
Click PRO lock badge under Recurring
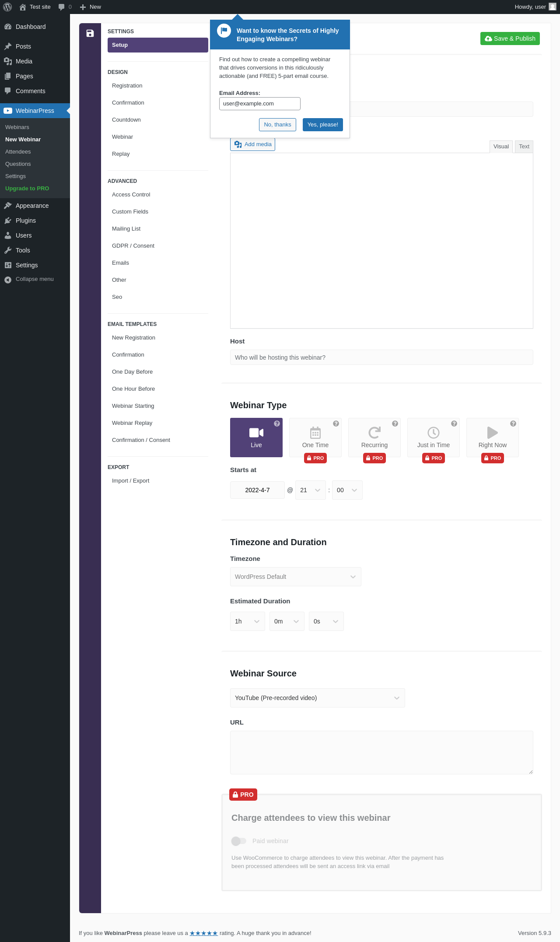[x=374, y=458]
